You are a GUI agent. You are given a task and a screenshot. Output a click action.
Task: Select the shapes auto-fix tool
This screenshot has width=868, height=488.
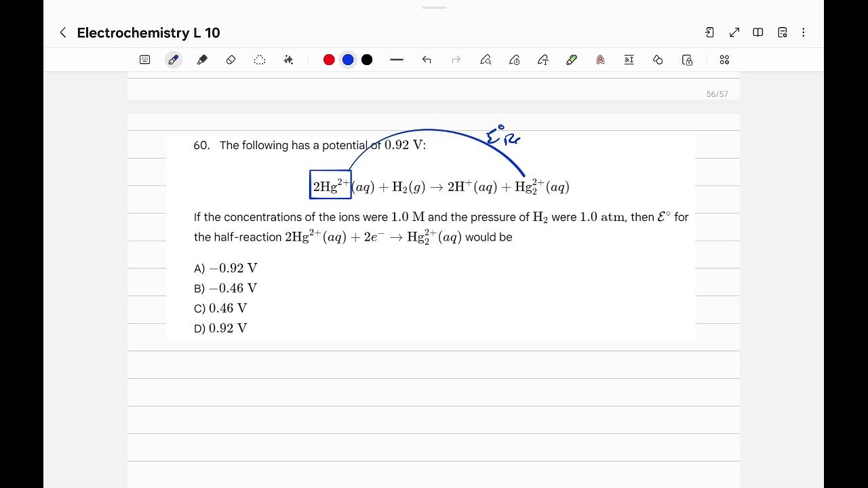tap(658, 60)
